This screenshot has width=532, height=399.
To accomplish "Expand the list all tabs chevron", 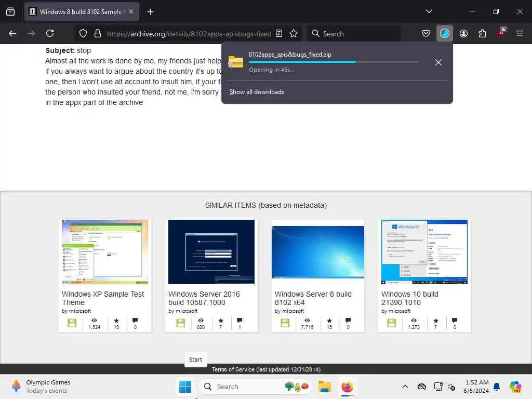I will coord(429,11).
